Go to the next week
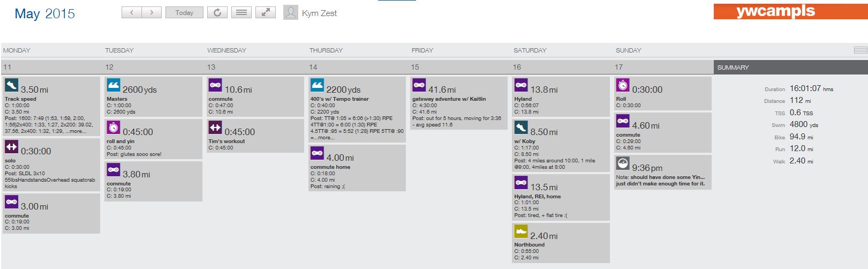Screen dimensions: 868x269 click(152, 12)
